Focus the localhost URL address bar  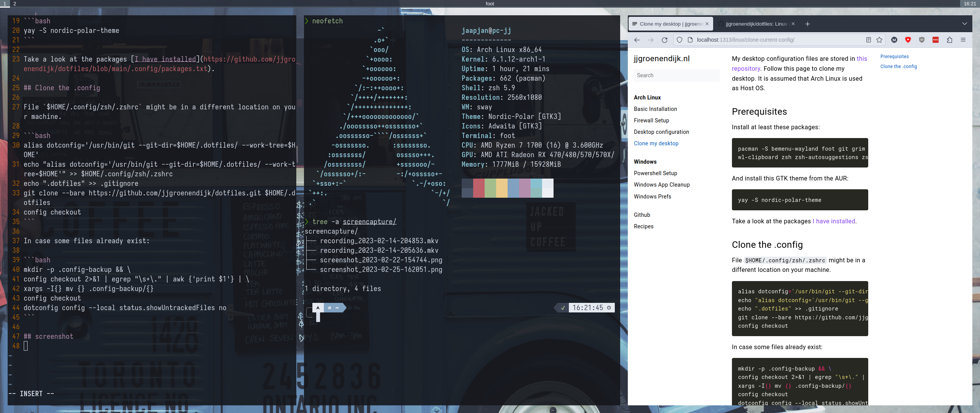(x=779, y=40)
